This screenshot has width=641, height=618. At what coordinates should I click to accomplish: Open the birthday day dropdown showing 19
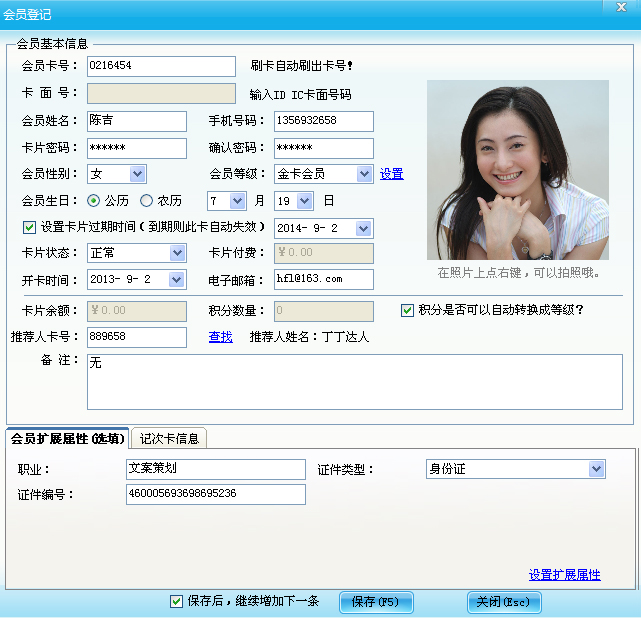[x=305, y=201]
